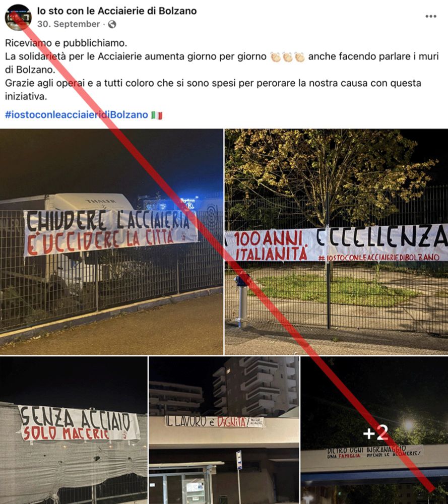Open the Il lavoro è dignità photo

coord(224,430)
